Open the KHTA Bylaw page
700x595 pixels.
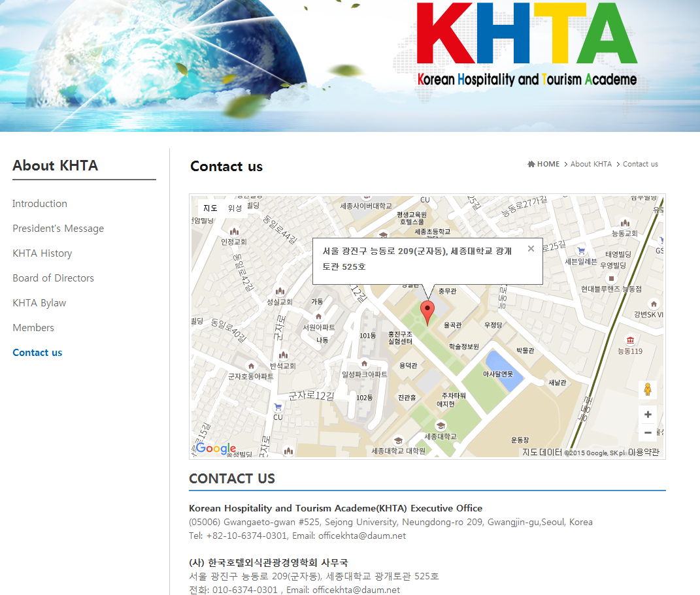click(39, 303)
